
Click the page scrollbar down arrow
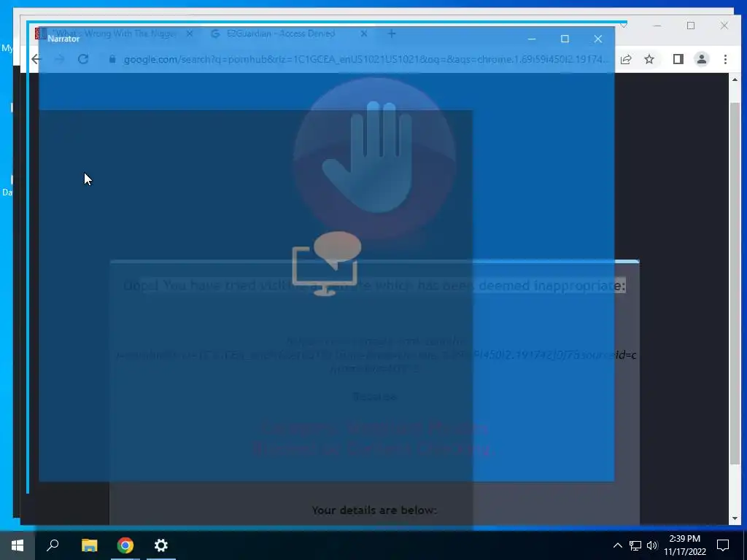735,518
